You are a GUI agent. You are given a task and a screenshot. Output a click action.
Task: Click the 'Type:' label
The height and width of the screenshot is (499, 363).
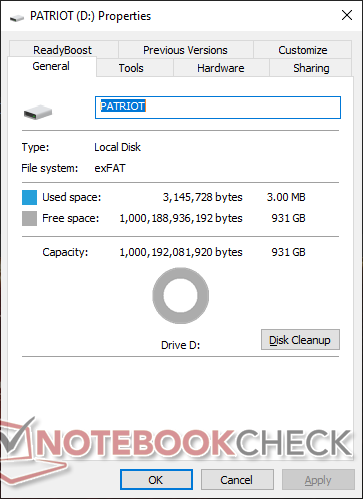click(35, 147)
